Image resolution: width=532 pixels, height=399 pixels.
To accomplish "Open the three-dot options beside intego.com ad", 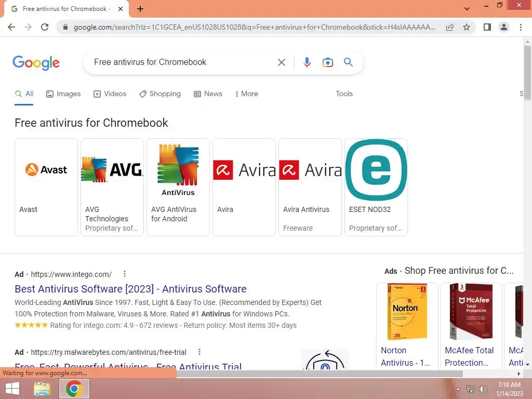I will click(x=125, y=274).
